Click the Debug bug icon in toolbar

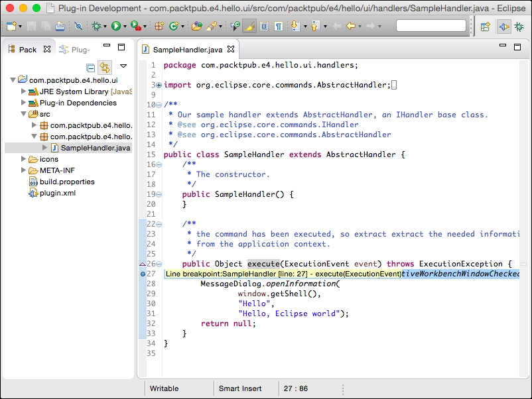pyautogui.click(x=96, y=27)
